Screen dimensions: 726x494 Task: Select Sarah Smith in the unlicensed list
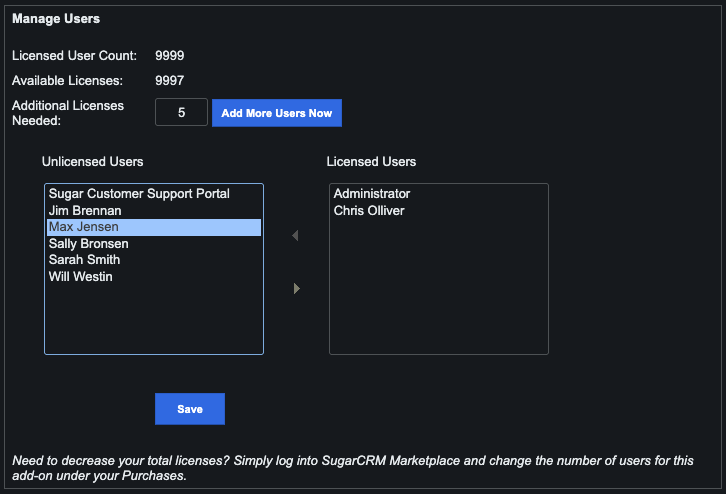click(86, 260)
